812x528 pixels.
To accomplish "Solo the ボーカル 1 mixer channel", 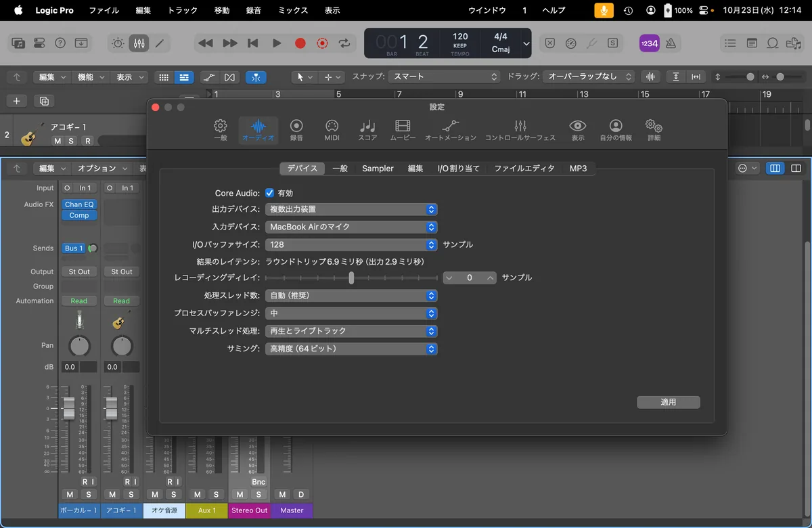I will tap(88, 495).
